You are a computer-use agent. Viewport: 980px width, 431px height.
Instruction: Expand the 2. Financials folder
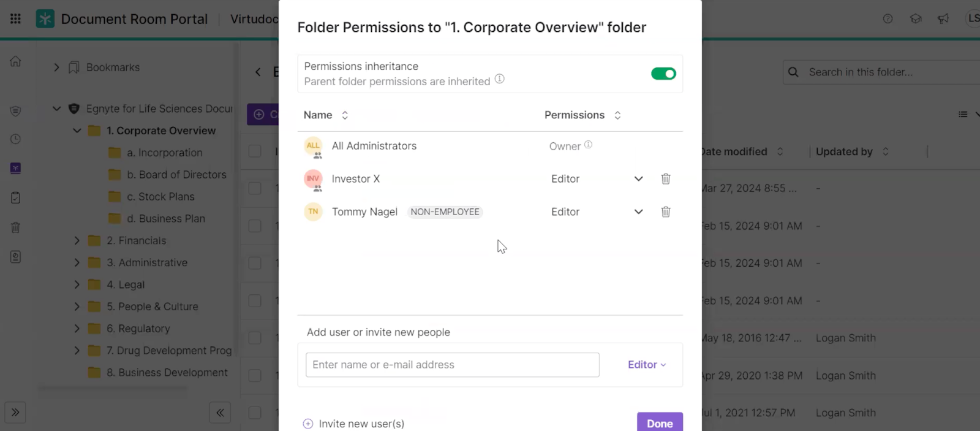click(x=77, y=241)
